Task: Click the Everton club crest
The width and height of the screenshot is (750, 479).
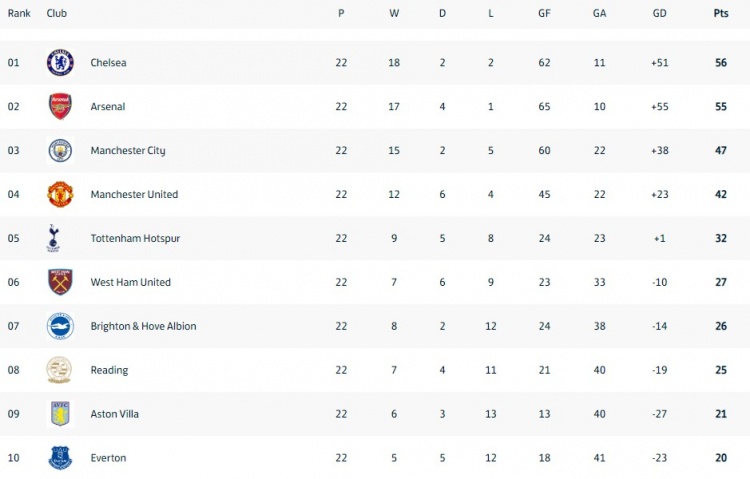Action: (60, 458)
